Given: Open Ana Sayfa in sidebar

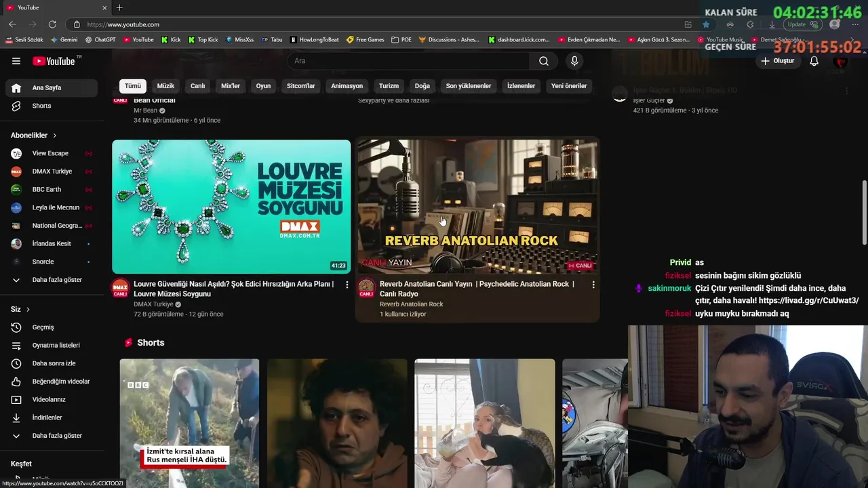Looking at the screenshot, I should 52,87.
